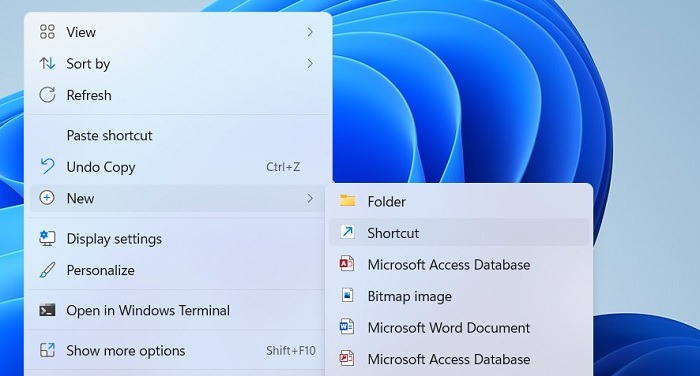
Task: Click the Shift+F10 shortcut hint text
Action: click(291, 351)
